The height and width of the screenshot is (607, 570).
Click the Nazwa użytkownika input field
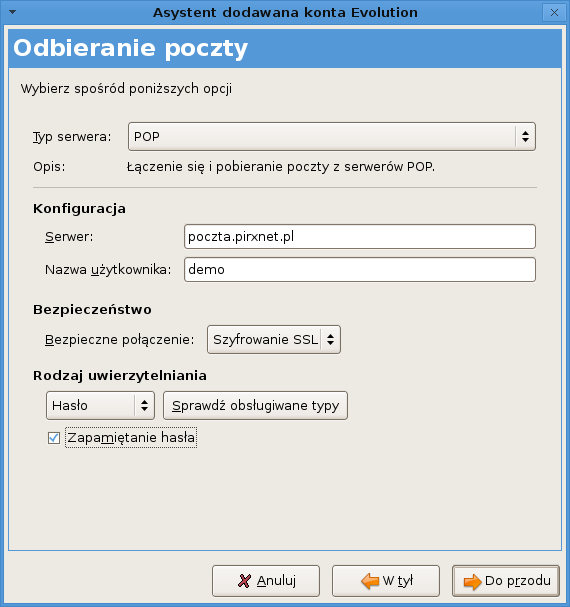pos(360,269)
